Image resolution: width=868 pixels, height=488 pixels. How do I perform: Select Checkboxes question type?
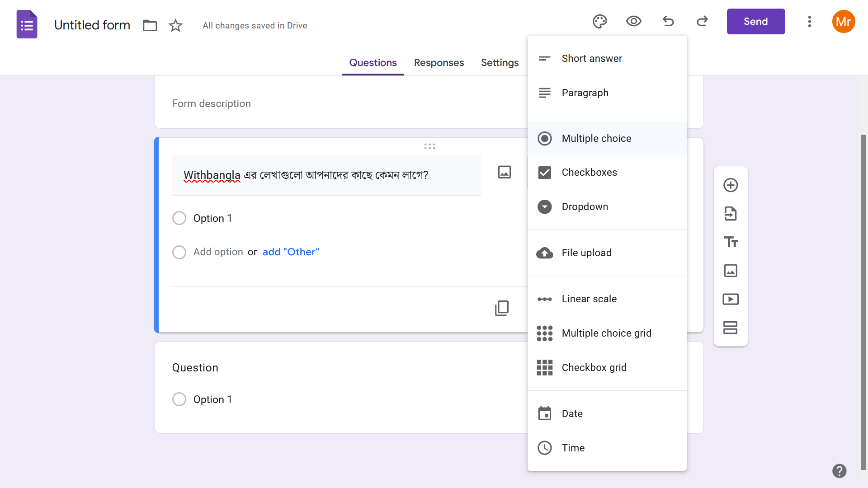pyautogui.click(x=589, y=173)
